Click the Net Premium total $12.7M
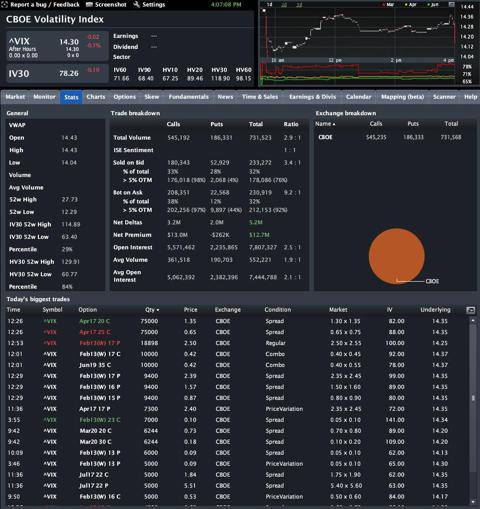 pyautogui.click(x=259, y=235)
